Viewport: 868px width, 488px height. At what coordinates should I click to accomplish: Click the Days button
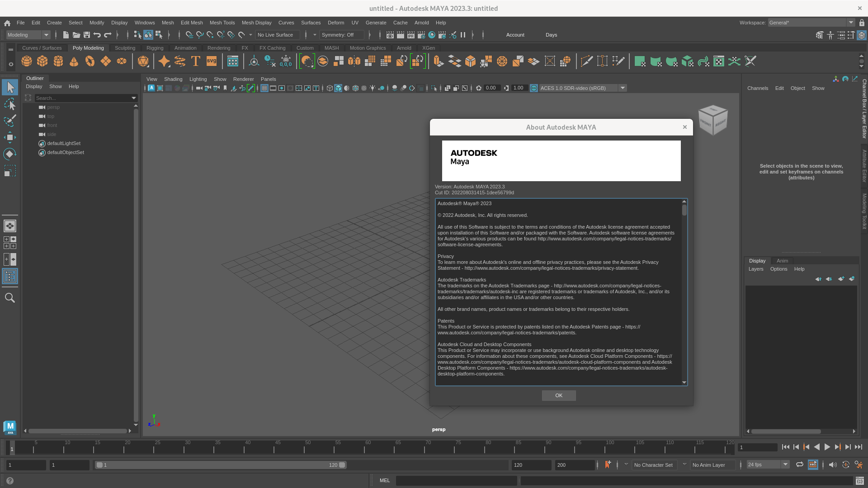(x=551, y=35)
